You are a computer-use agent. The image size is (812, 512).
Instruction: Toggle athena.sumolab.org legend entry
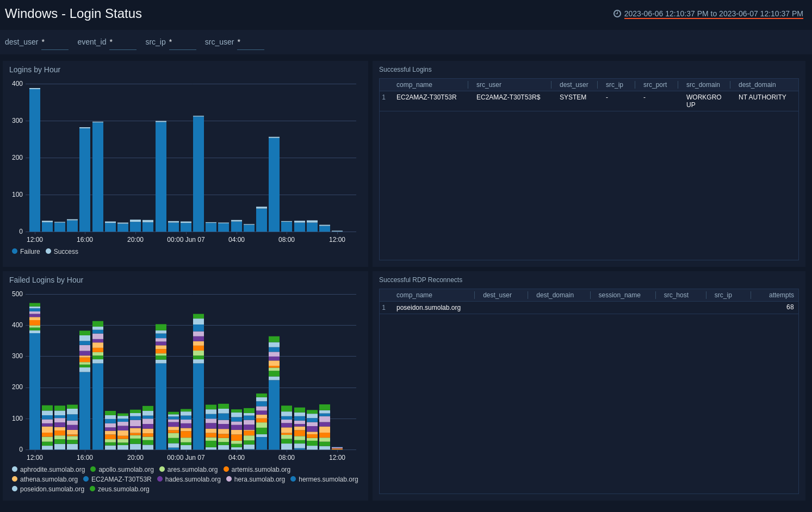45,479
